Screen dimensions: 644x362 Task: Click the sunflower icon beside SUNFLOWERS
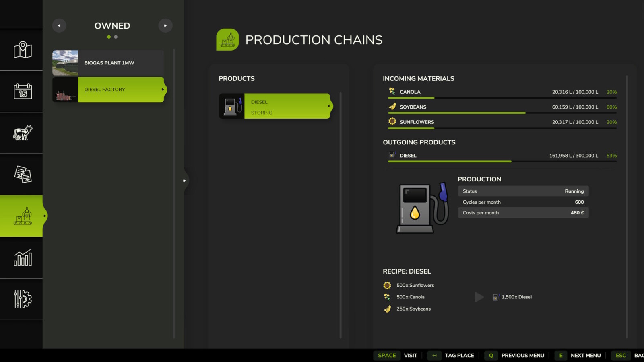pos(391,121)
